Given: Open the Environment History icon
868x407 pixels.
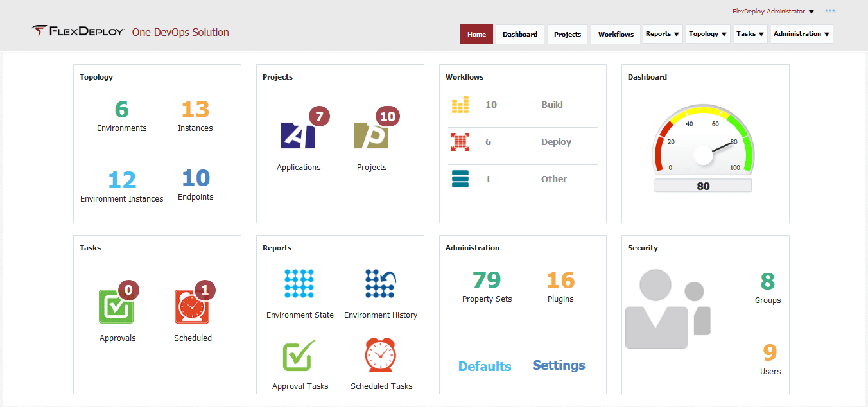Looking at the screenshot, I should coord(381,283).
